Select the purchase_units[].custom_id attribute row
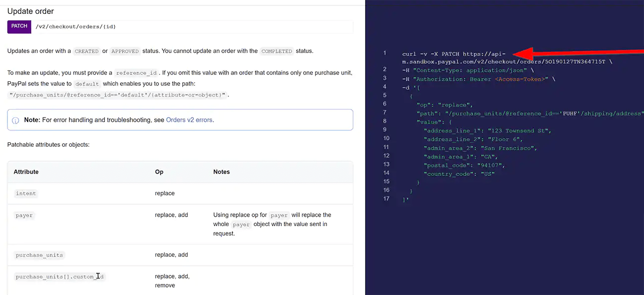 (x=59, y=276)
